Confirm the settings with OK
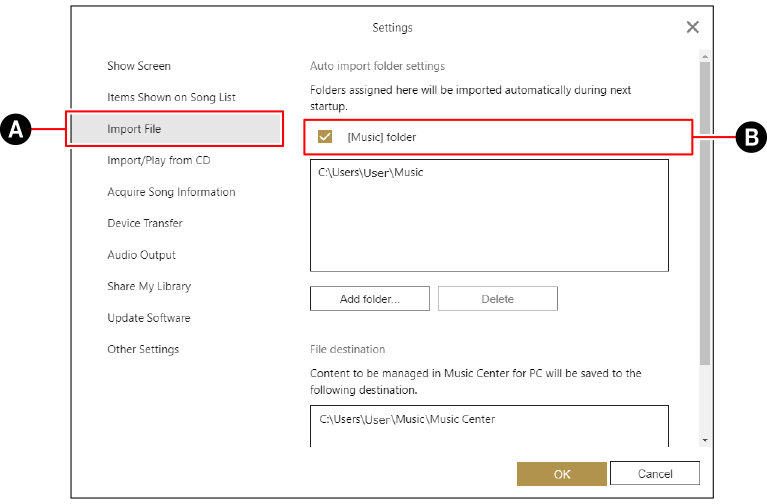The width and height of the screenshot is (767, 504). tap(562, 474)
